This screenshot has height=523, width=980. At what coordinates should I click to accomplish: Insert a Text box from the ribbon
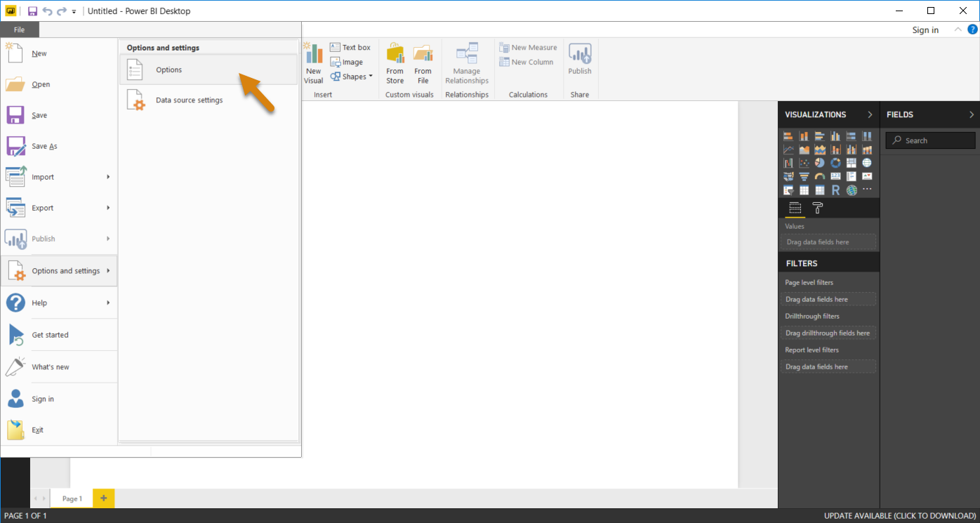350,47
